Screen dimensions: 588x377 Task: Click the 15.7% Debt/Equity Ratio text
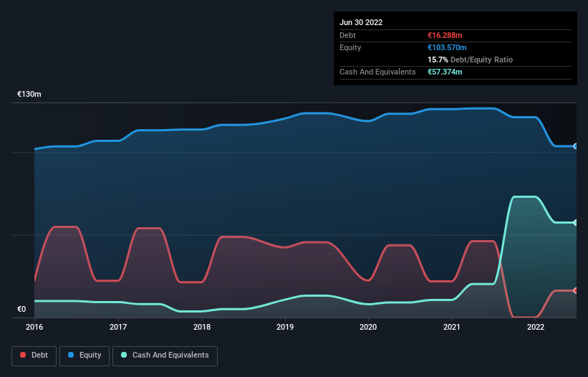(471, 59)
